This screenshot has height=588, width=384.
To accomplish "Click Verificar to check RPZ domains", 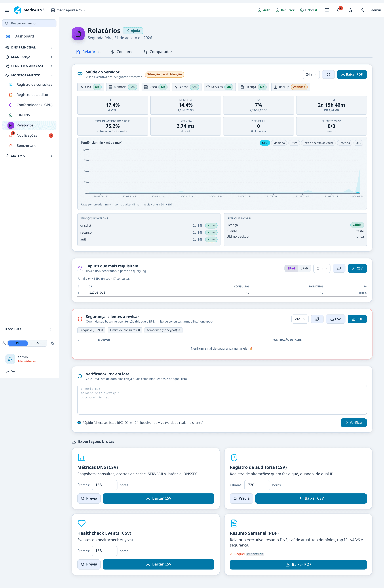I will pos(353,423).
